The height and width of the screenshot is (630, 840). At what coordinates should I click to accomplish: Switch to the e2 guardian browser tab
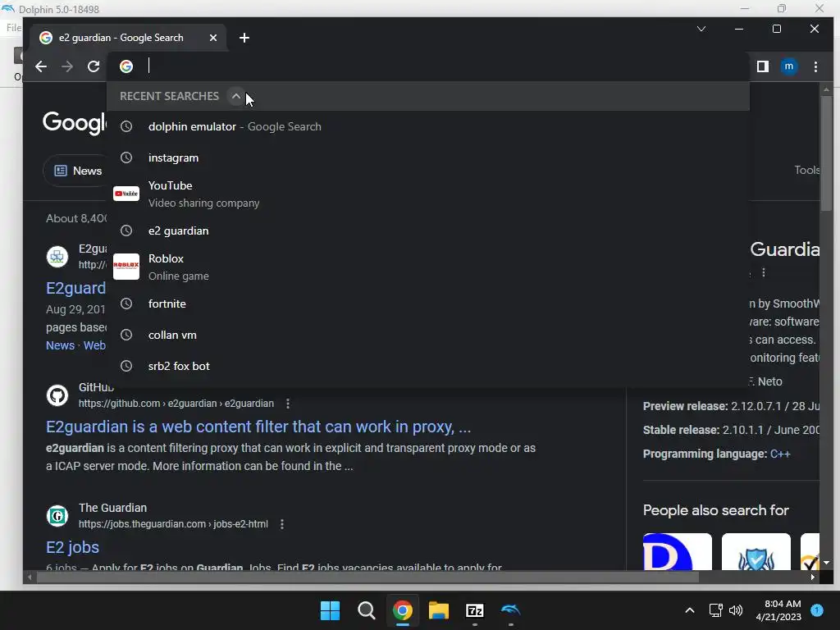(129, 38)
